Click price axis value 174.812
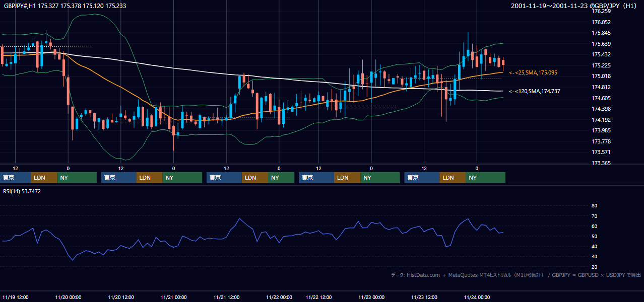The width and height of the screenshot is (644, 302). pos(602,87)
